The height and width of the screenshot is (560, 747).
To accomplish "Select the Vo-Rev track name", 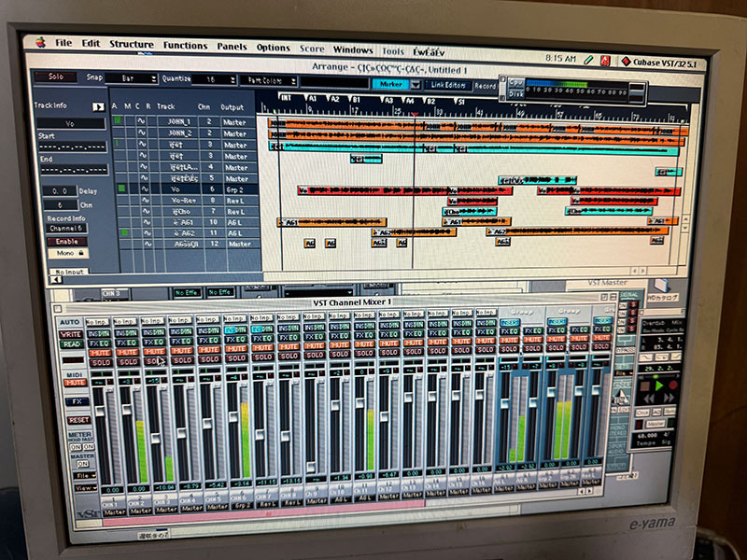I will [183, 201].
